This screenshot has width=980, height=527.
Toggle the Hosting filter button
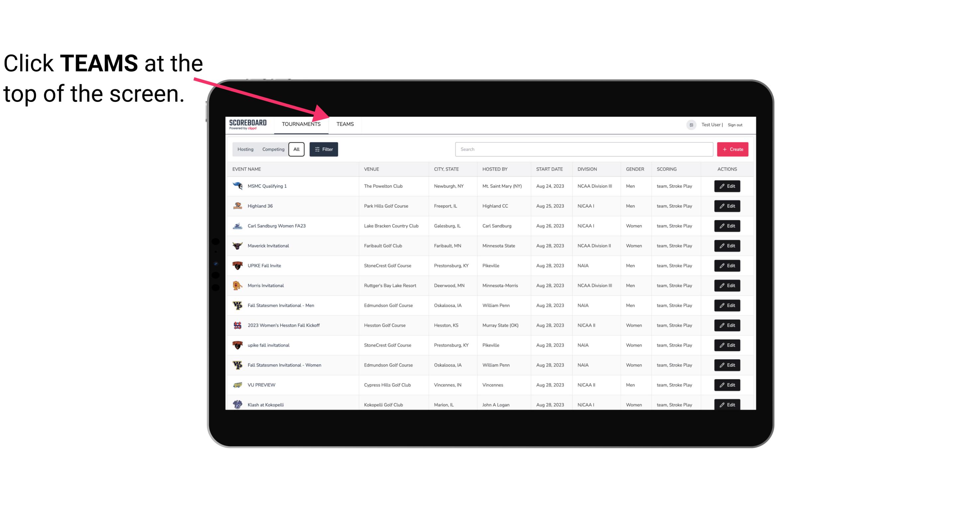(245, 149)
